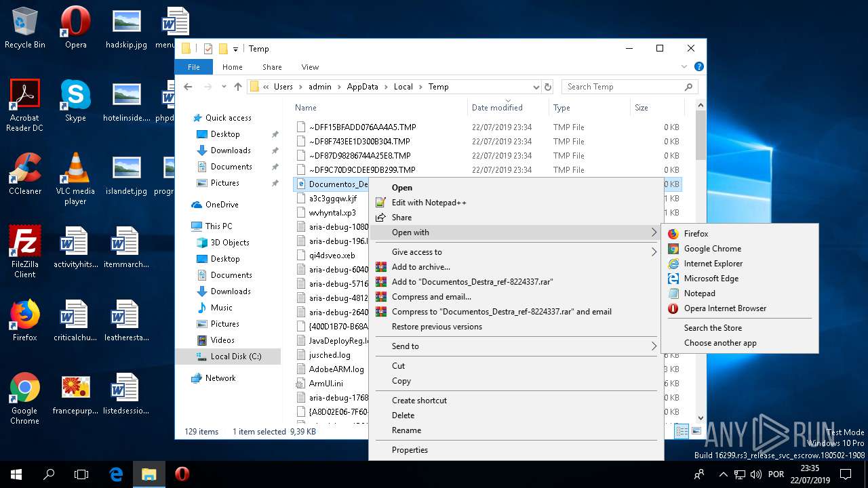Select Rename in the context menu
This screenshot has height=488, width=868.
coord(515,430)
